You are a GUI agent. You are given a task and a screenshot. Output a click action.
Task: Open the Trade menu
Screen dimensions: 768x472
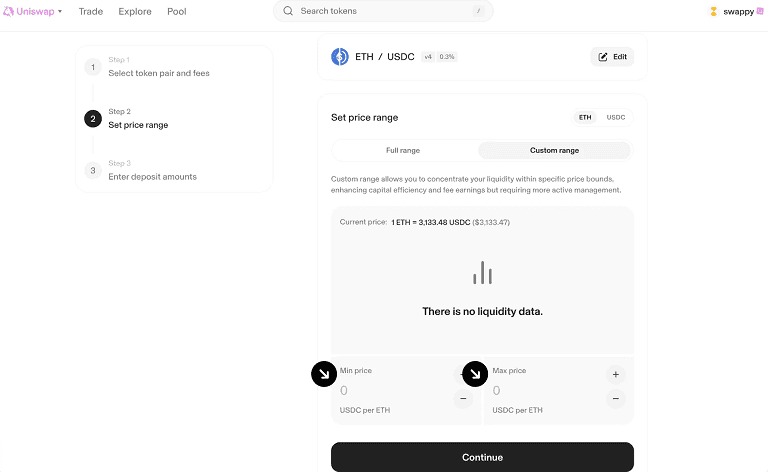point(91,11)
